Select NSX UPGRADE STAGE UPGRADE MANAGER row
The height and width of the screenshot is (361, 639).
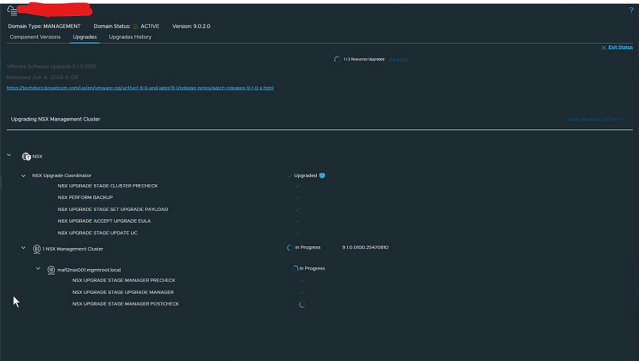[123, 292]
